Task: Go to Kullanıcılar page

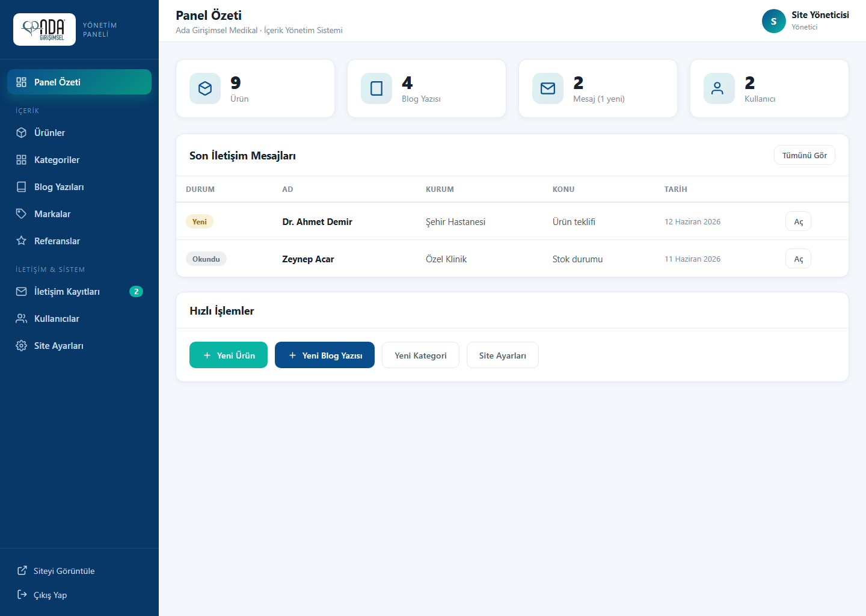Action: [x=79, y=319]
